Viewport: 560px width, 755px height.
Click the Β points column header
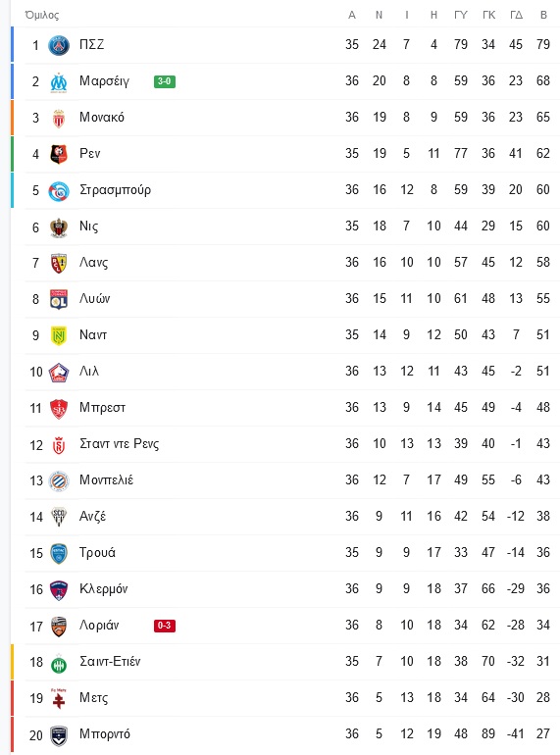click(543, 15)
